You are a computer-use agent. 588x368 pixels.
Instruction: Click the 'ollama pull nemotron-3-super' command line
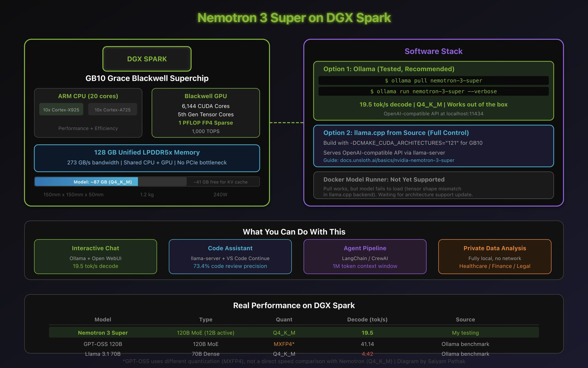coord(434,80)
